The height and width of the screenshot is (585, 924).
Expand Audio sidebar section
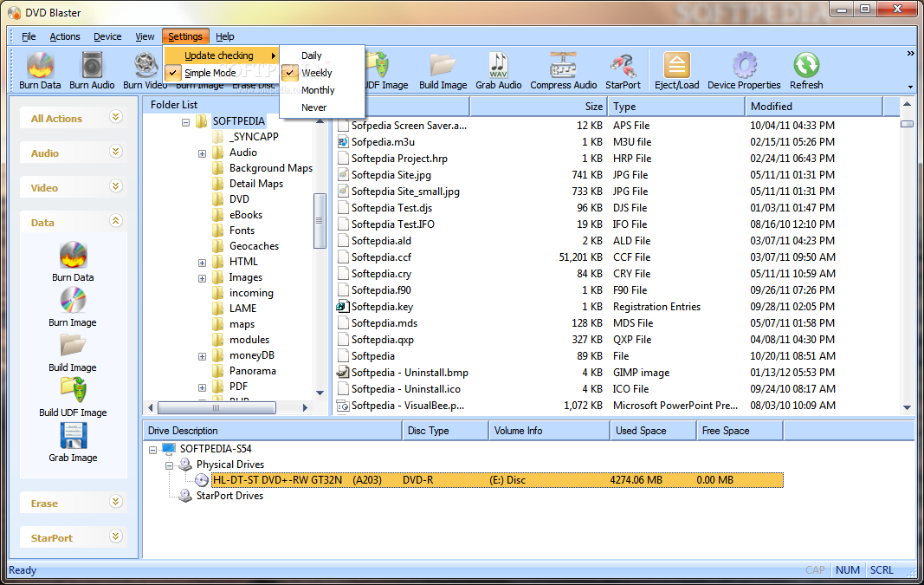pos(115,152)
